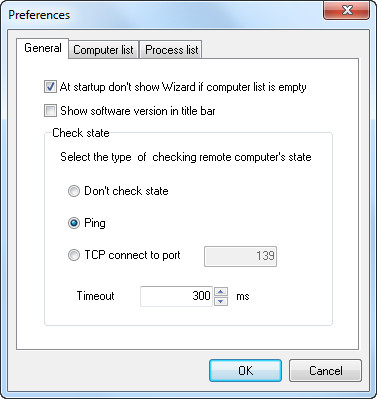Click the Show software version label text
Image resolution: width=377 pixels, height=399 pixels.
click(x=138, y=111)
